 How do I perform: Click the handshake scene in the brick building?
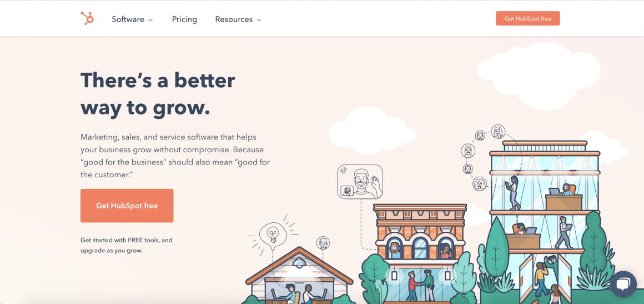pyautogui.click(x=419, y=285)
